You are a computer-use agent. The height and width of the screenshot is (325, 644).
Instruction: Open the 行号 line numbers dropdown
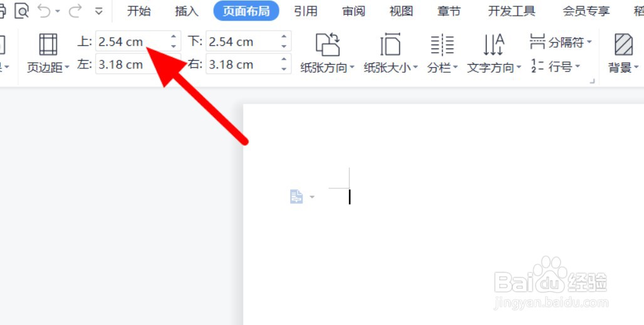(555, 65)
